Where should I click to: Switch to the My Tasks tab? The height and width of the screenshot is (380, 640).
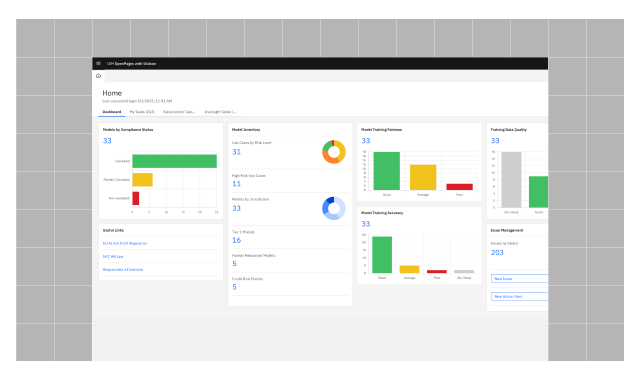[142, 112]
